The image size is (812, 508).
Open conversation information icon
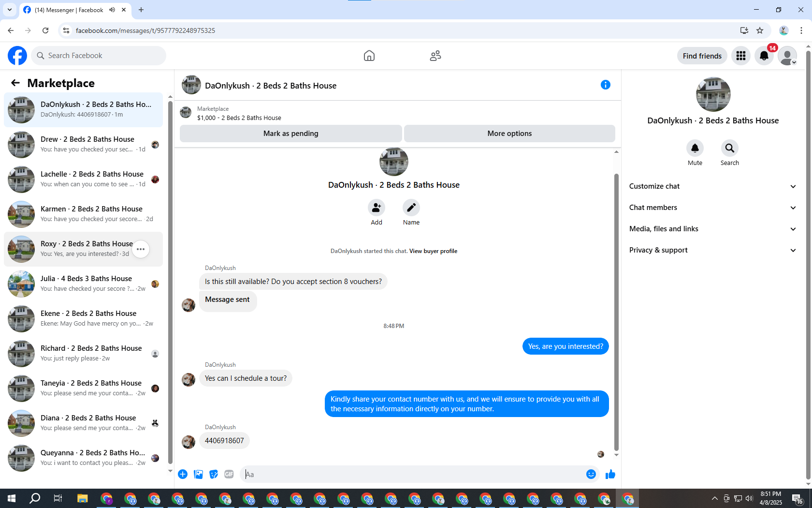pyautogui.click(x=605, y=85)
